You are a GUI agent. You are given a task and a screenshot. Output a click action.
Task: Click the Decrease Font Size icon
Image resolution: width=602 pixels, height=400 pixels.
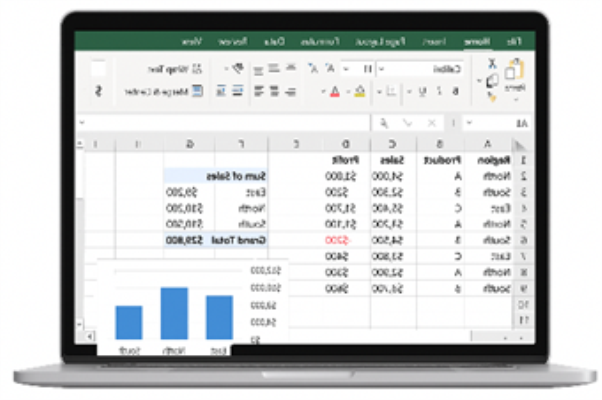pos(314,68)
